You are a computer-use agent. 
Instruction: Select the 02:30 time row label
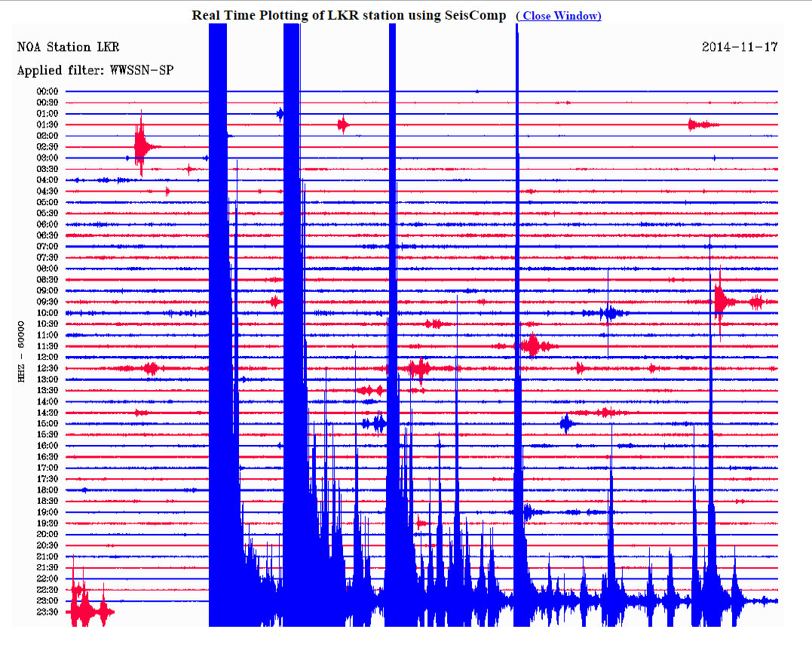tap(47, 146)
